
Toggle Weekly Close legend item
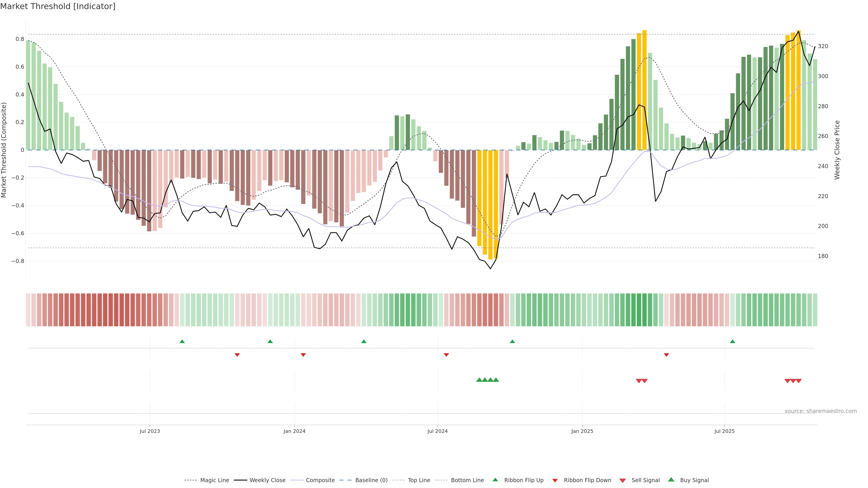267,480
